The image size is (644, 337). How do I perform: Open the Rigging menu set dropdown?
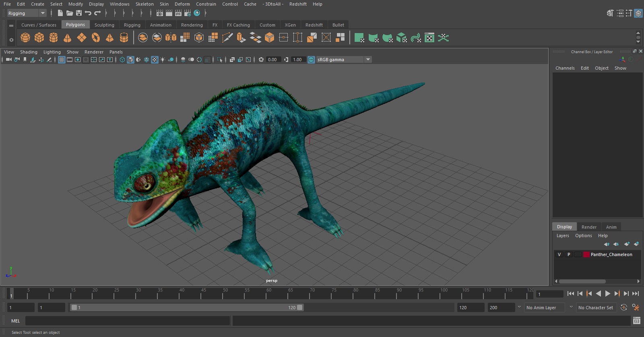point(27,13)
